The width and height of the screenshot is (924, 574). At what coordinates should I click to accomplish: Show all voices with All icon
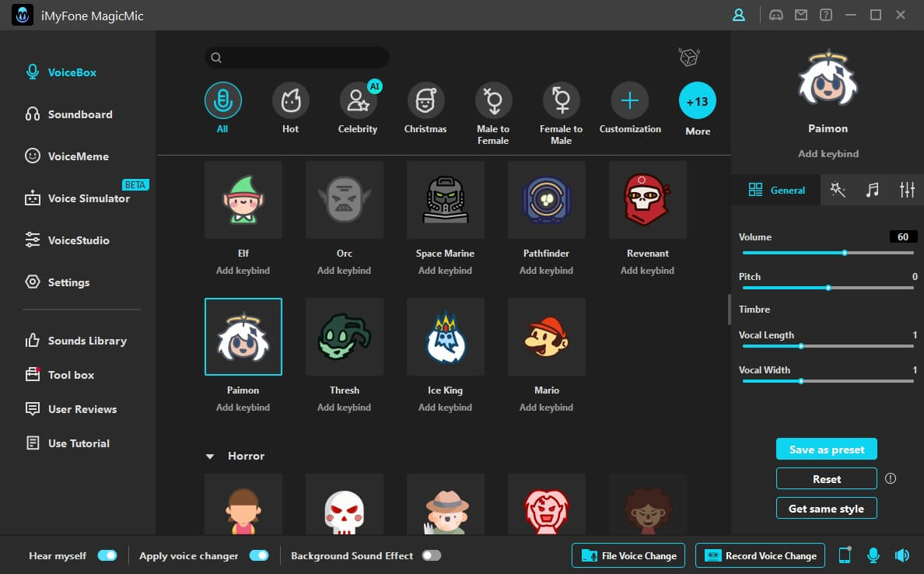pos(222,101)
